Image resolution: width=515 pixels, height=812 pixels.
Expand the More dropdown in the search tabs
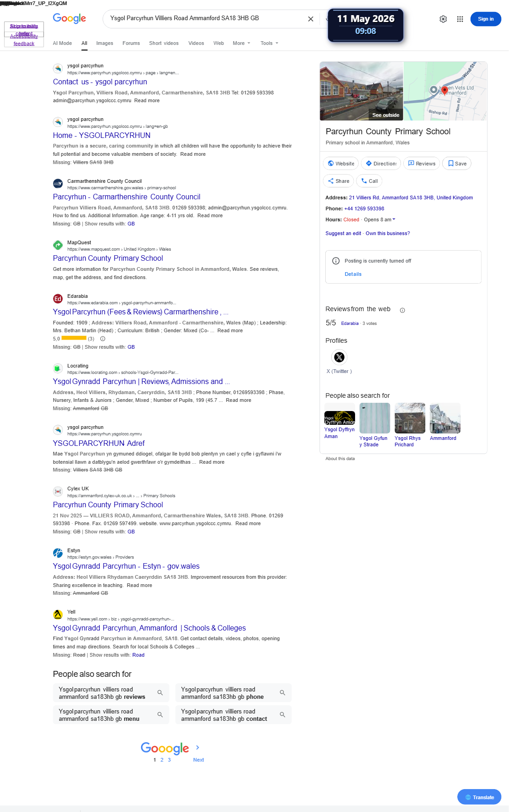[x=241, y=43]
